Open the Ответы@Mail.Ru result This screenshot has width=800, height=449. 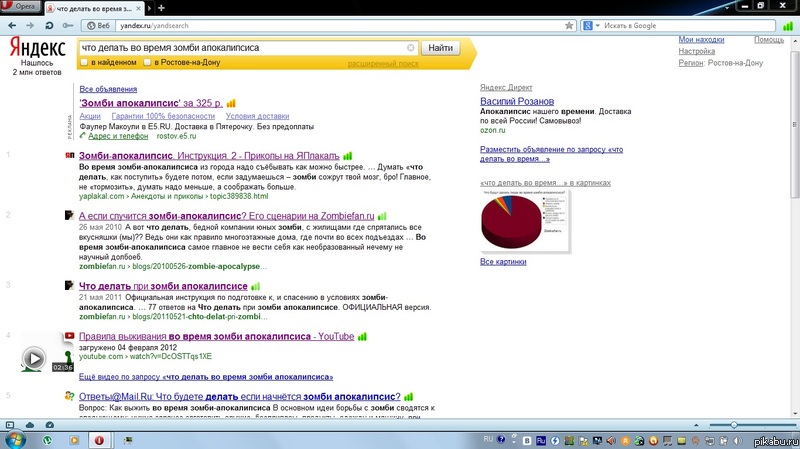click(x=240, y=396)
